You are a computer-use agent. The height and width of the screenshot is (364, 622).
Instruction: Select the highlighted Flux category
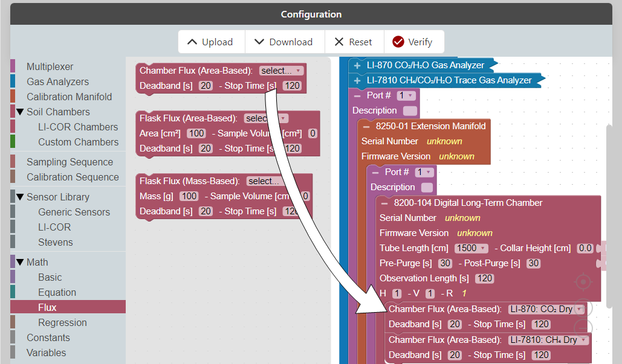click(x=68, y=307)
